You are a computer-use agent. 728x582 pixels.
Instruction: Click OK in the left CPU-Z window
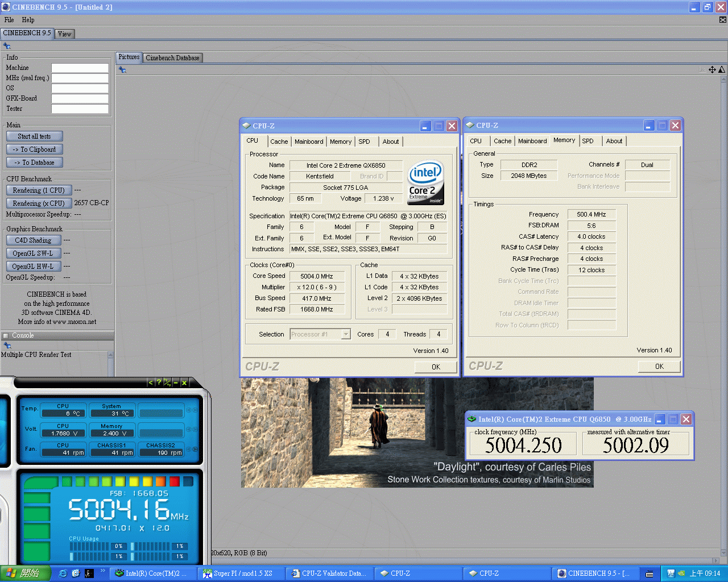436,367
